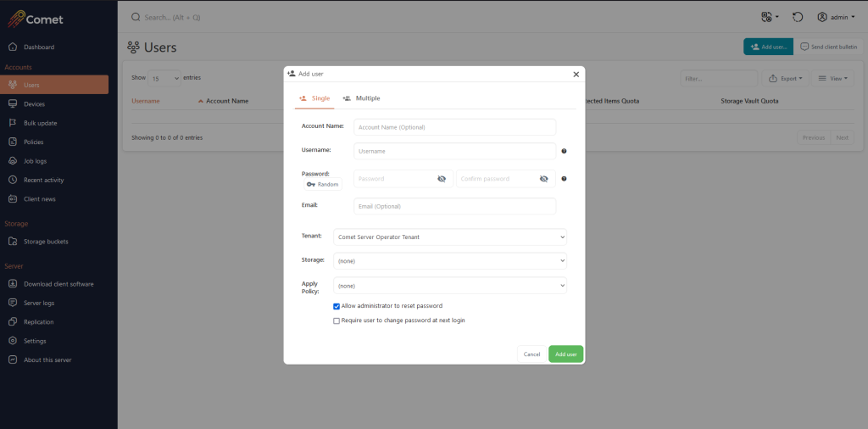
Task: Toggle visibility of Confirm password field
Action: (543, 179)
